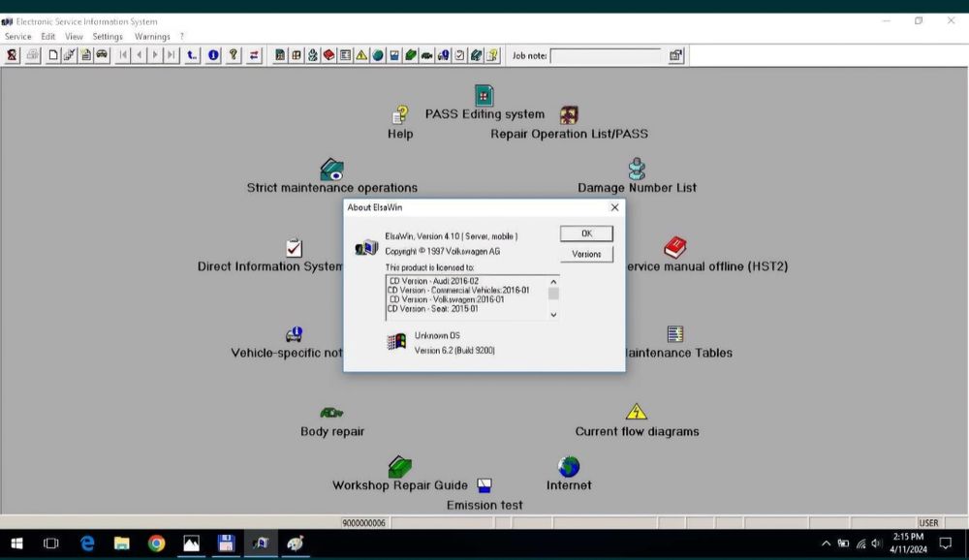969x560 pixels.
Task: Open Strict maintenance operations icon
Action: pyautogui.click(x=331, y=169)
